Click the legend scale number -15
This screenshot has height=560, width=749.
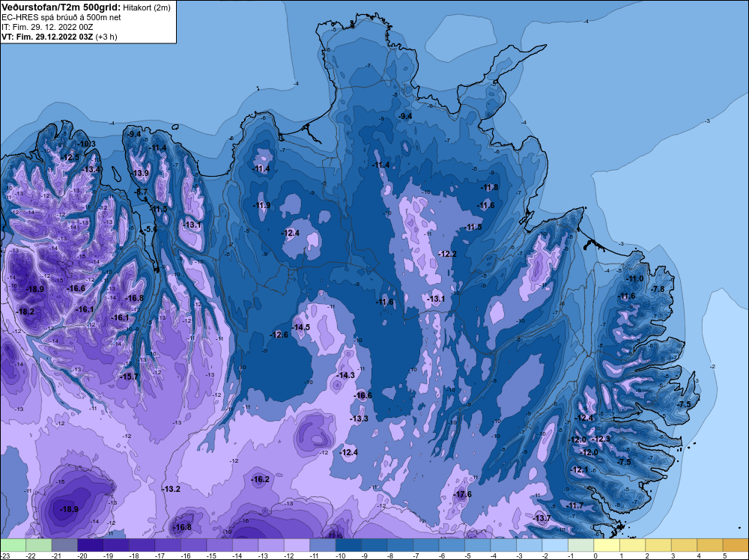point(210,556)
